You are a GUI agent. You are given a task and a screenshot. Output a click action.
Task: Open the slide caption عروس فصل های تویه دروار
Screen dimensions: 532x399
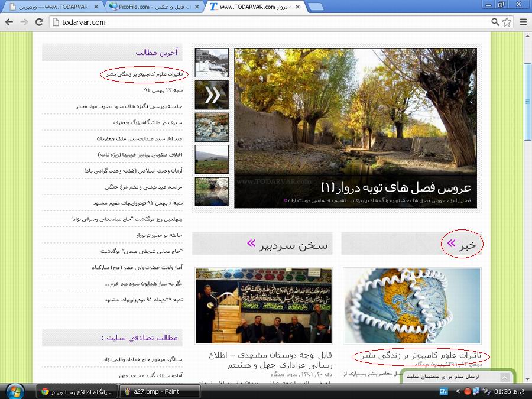(x=396, y=187)
